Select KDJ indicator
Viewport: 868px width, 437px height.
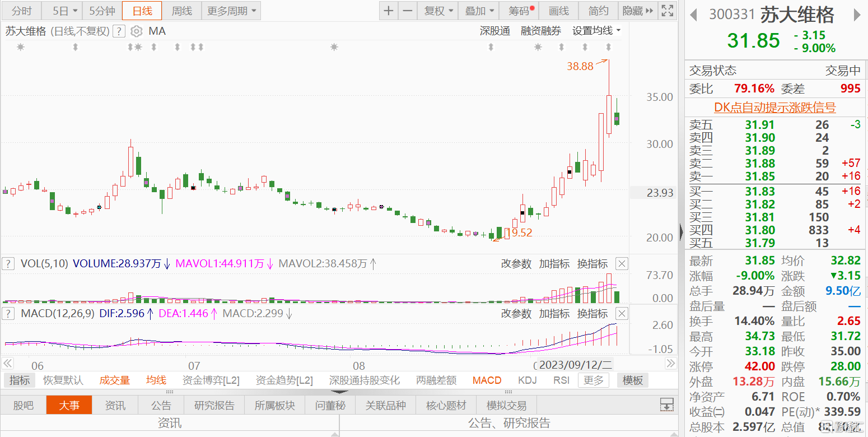click(x=527, y=380)
